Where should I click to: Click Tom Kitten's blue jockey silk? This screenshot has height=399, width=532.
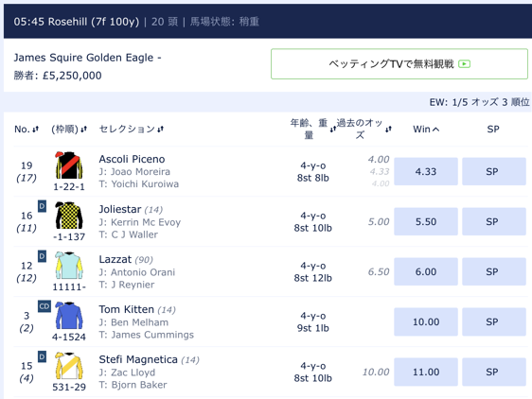(x=69, y=315)
